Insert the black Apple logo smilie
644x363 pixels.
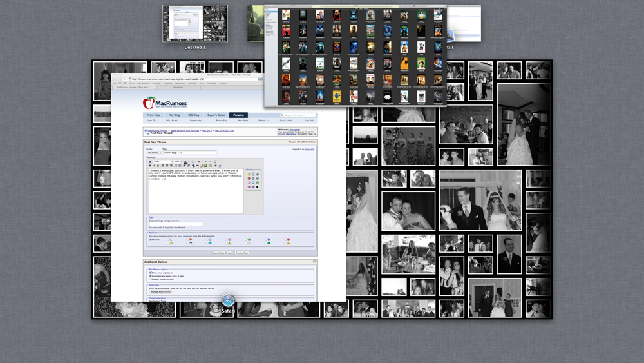pos(257,187)
